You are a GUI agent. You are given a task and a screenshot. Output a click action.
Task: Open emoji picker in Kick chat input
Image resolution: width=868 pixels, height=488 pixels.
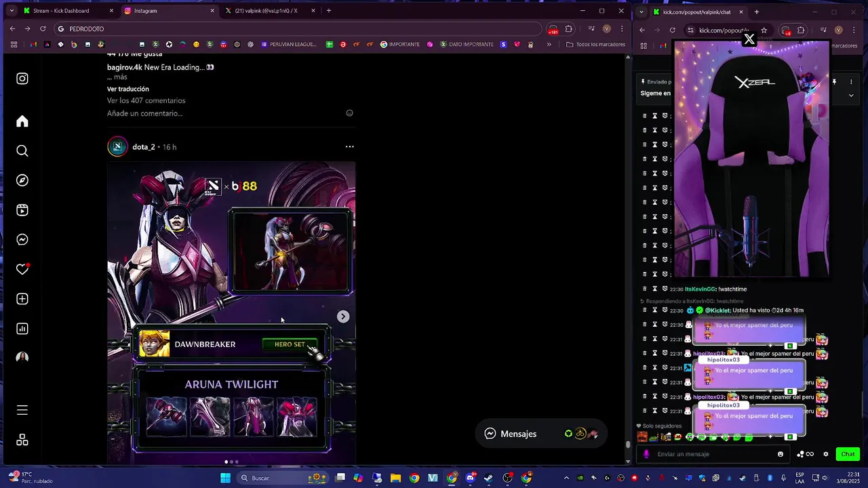(x=781, y=454)
